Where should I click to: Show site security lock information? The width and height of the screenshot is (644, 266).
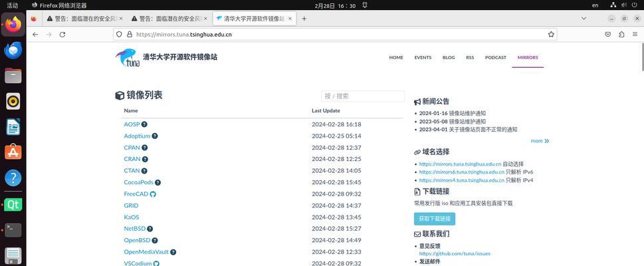(130, 35)
